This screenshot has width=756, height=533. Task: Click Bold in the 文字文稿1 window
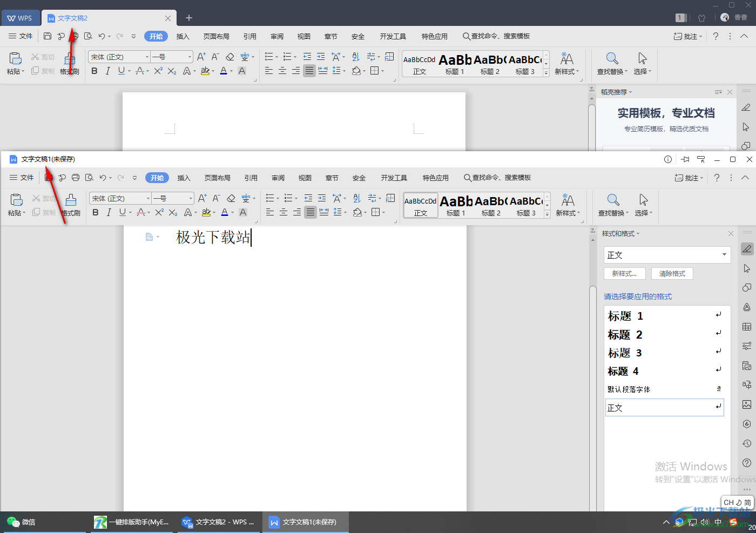pos(96,212)
